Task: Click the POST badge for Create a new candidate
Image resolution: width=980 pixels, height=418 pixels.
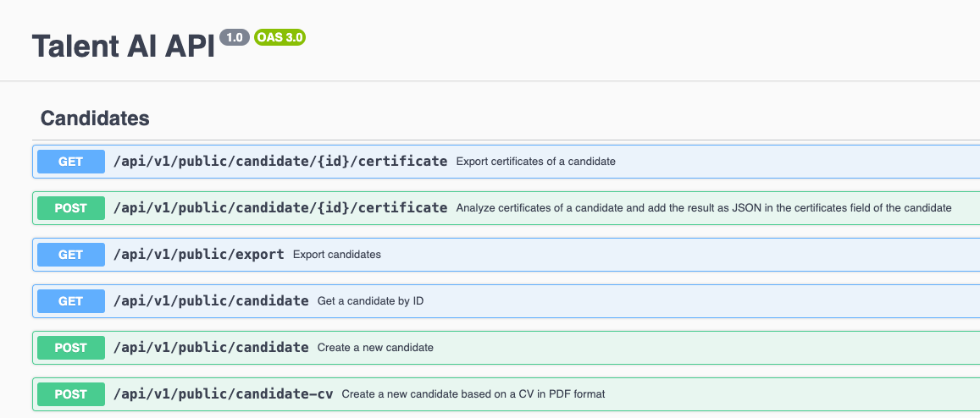Action: coord(70,348)
